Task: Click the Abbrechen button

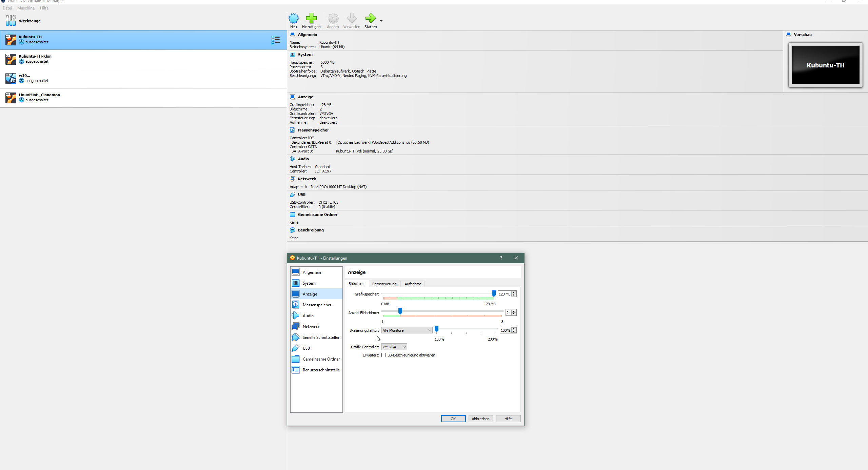Action: [x=480, y=419]
